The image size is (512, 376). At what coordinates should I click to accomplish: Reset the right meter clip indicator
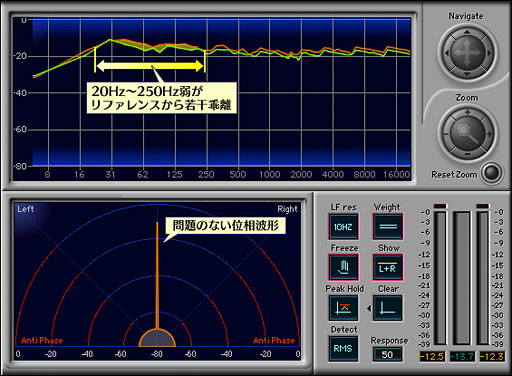click(483, 206)
